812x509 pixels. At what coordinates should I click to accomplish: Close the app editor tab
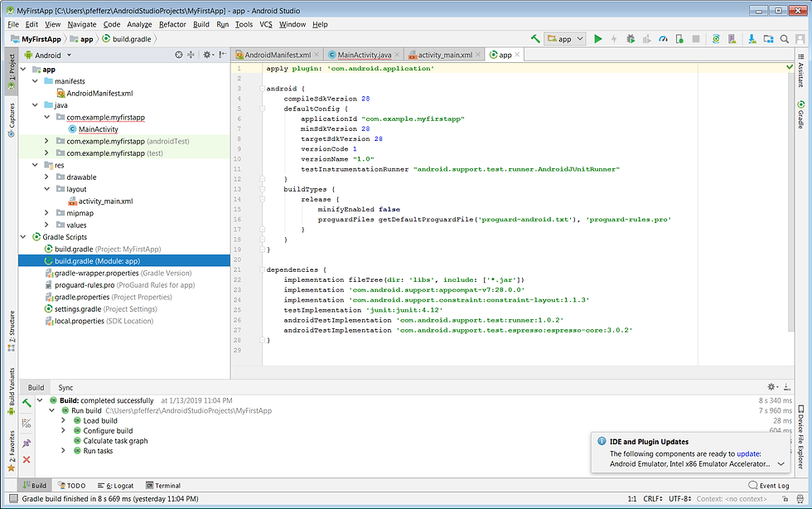pos(517,55)
